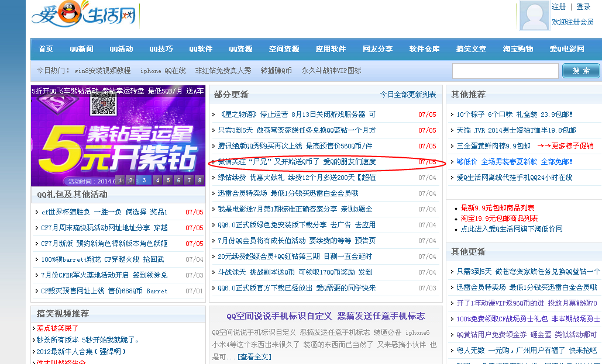Open article CF毁灭预售网址上线
Image resolution: width=602 pixels, height=364 pixels.
pyautogui.click(x=104, y=291)
